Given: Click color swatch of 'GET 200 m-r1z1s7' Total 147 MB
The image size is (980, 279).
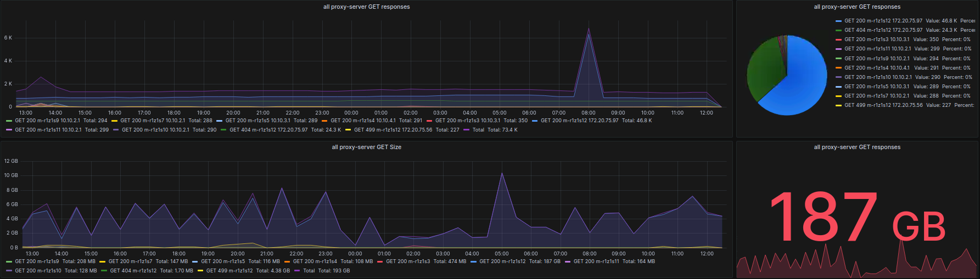Looking at the screenshot, I should [103, 261].
